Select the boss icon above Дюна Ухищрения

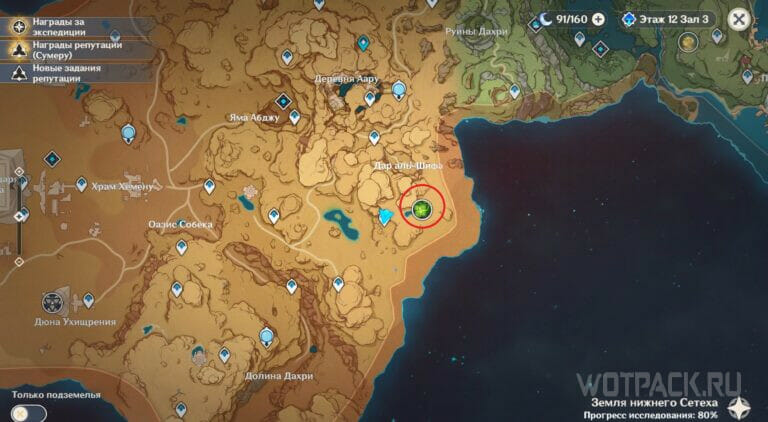(52, 303)
